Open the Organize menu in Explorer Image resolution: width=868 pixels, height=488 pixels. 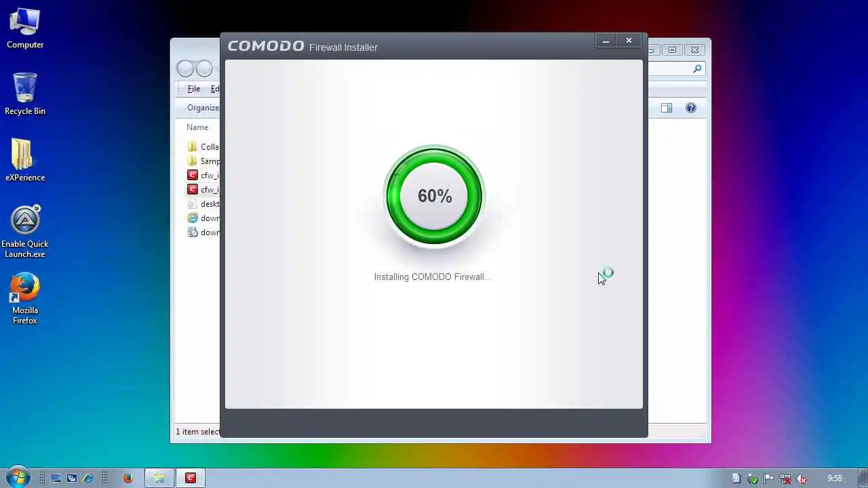click(203, 108)
